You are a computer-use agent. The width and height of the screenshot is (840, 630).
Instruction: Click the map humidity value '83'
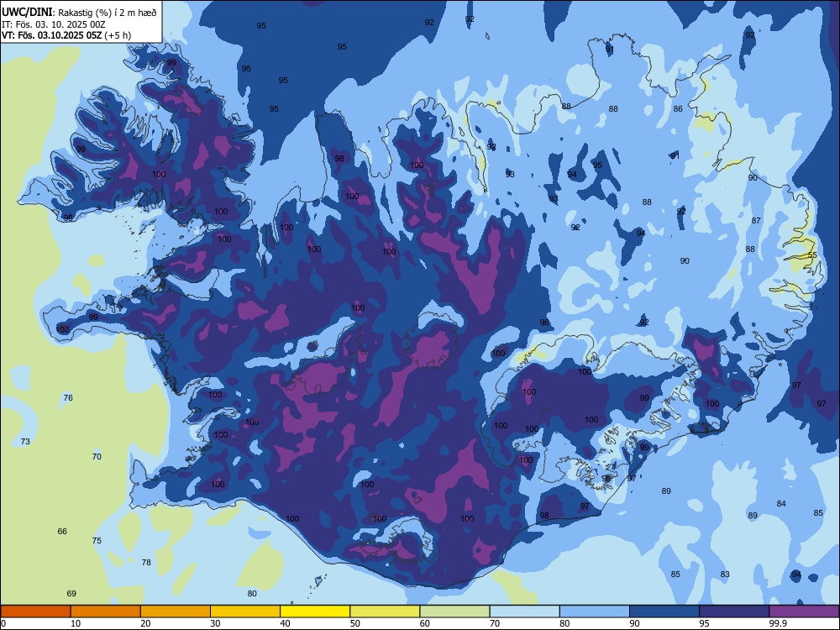click(x=725, y=574)
